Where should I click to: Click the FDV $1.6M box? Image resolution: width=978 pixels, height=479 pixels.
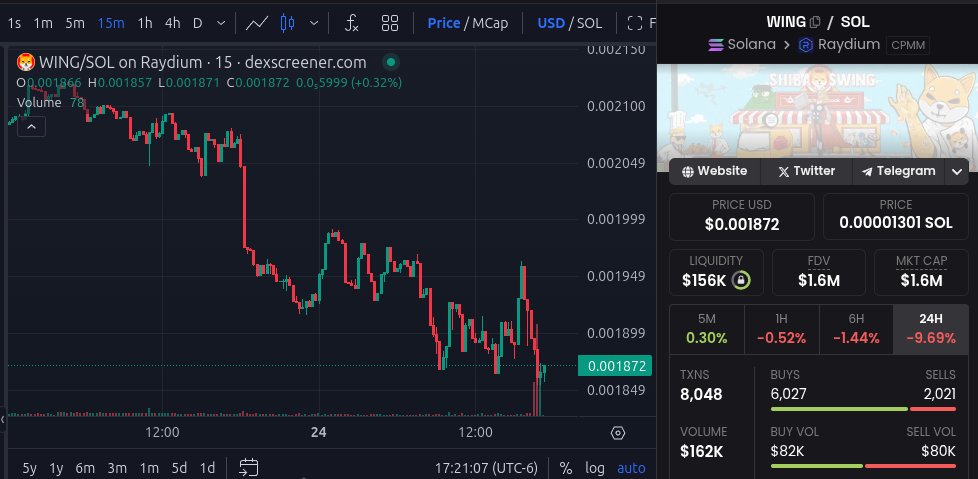(819, 273)
